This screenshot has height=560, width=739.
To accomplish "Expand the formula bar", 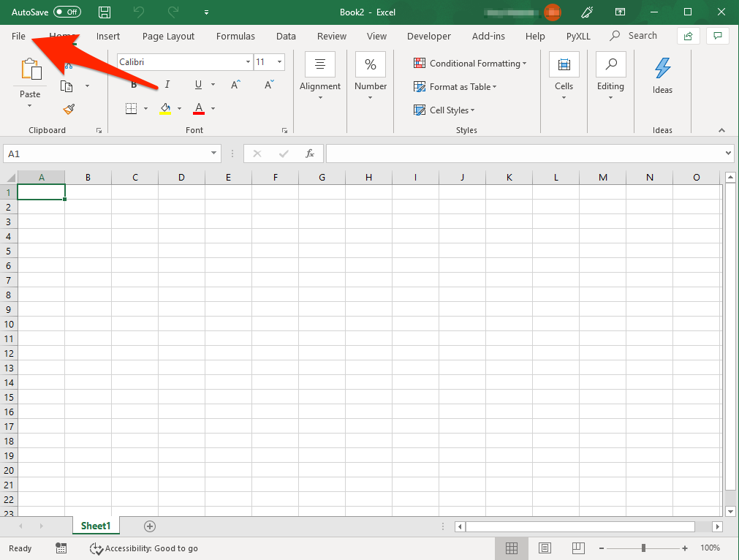I will [728, 154].
